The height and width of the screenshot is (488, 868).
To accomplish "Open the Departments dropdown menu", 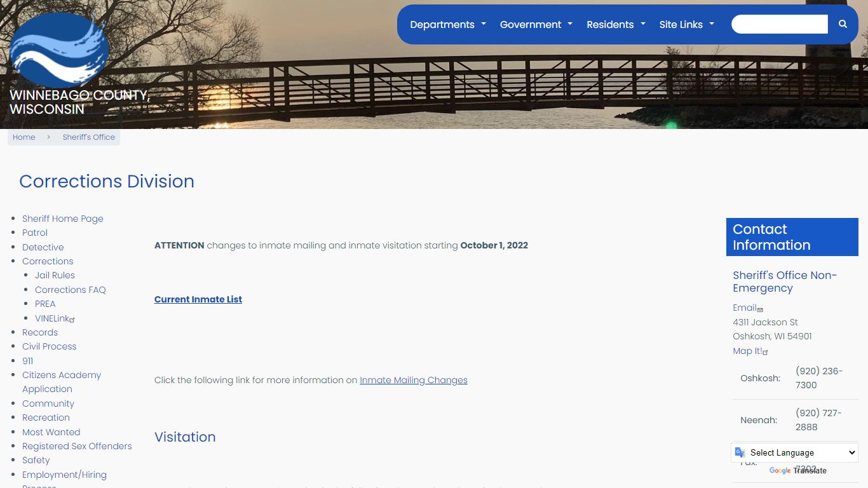I will click(x=448, y=25).
